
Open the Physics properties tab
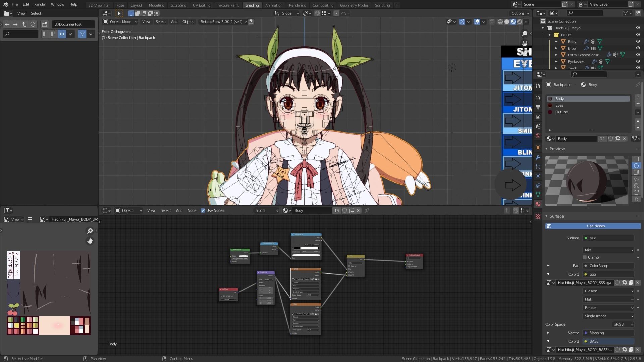point(538,176)
